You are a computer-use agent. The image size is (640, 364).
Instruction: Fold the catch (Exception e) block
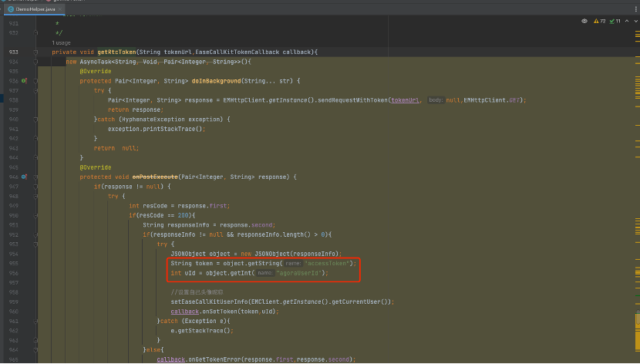pos(35,321)
